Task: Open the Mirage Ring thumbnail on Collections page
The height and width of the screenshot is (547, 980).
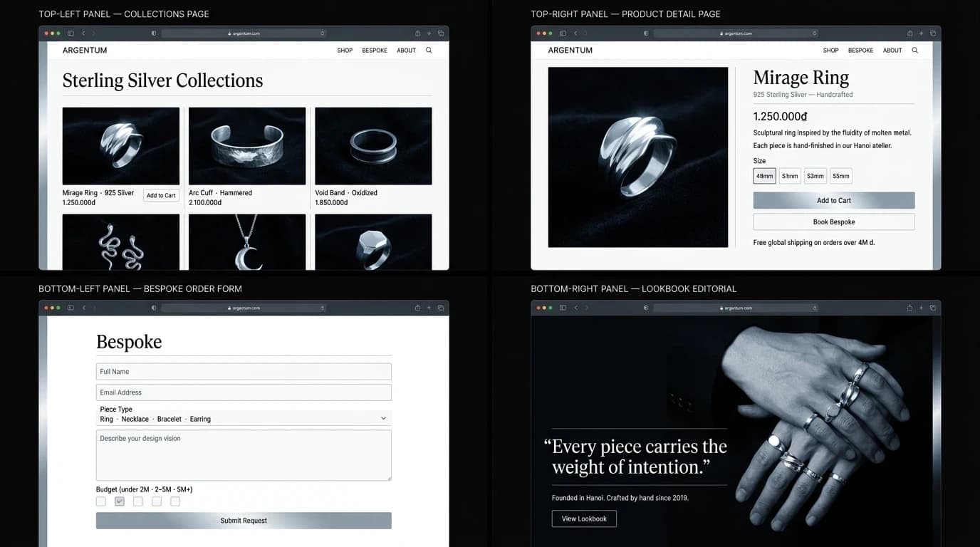Action: (121, 146)
